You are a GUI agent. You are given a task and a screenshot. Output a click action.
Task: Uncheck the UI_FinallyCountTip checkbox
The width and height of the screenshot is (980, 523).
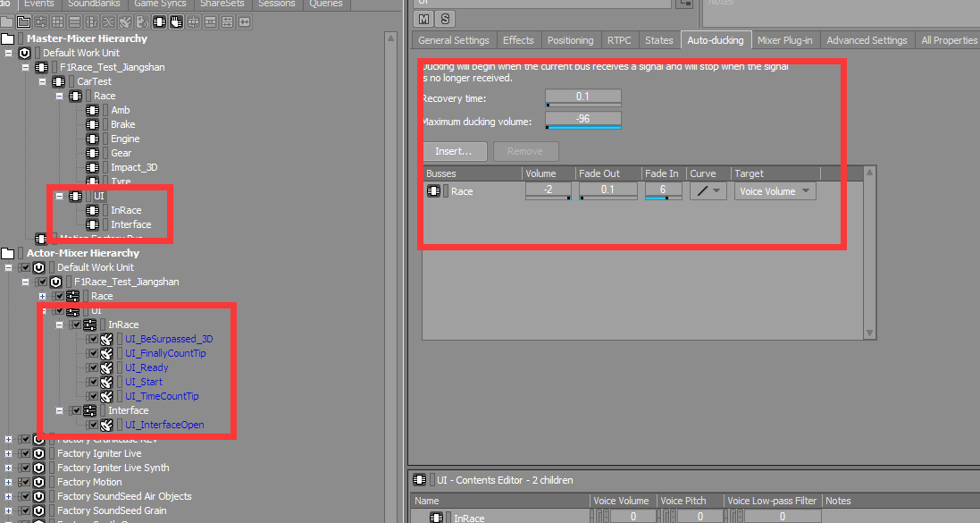coord(93,353)
